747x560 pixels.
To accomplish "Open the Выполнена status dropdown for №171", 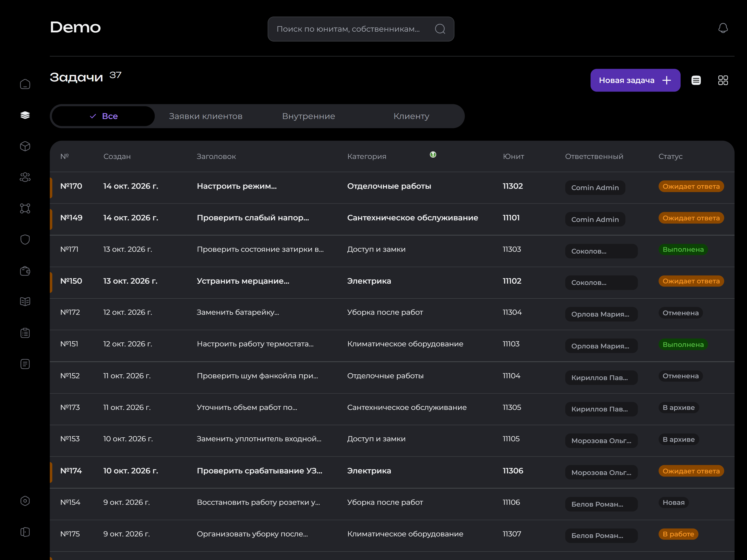I will (683, 249).
